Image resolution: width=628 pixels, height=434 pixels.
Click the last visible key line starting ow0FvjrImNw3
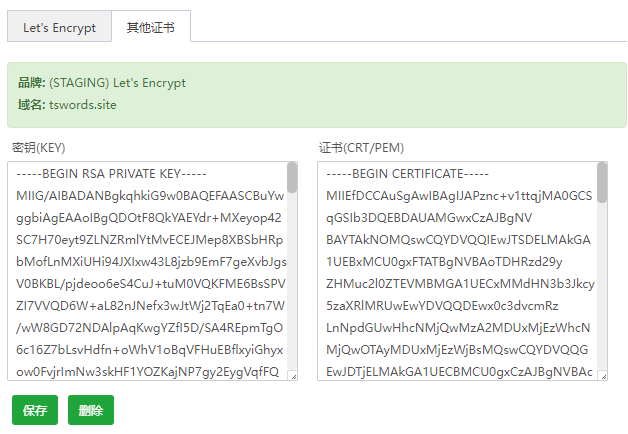tap(147, 372)
